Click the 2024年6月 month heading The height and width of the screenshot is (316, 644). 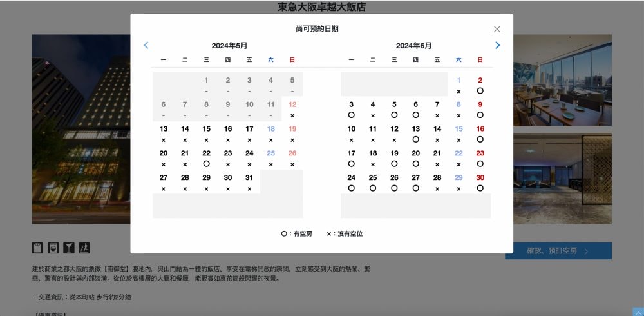(x=413, y=46)
